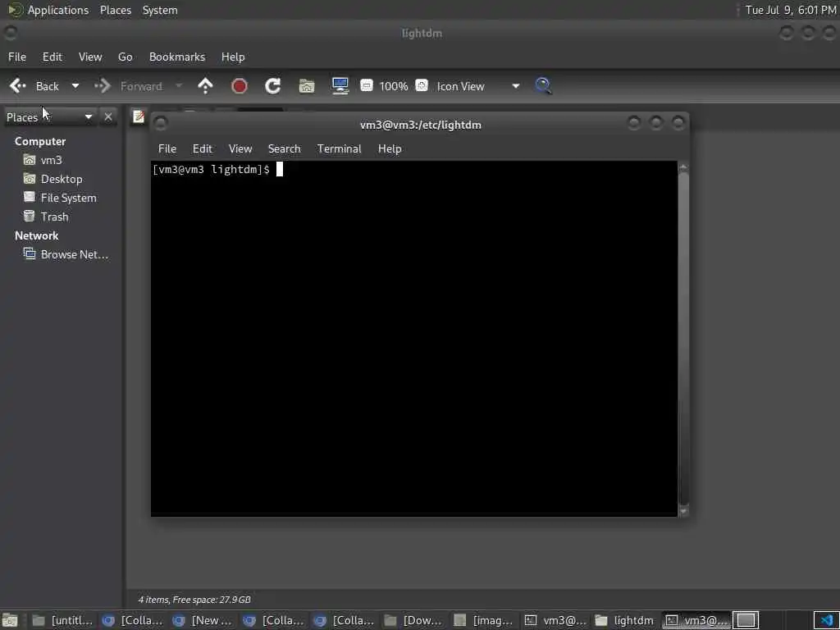Switch to the [New ... taskbar window
Screen dimensions: 840x630
[203, 620]
